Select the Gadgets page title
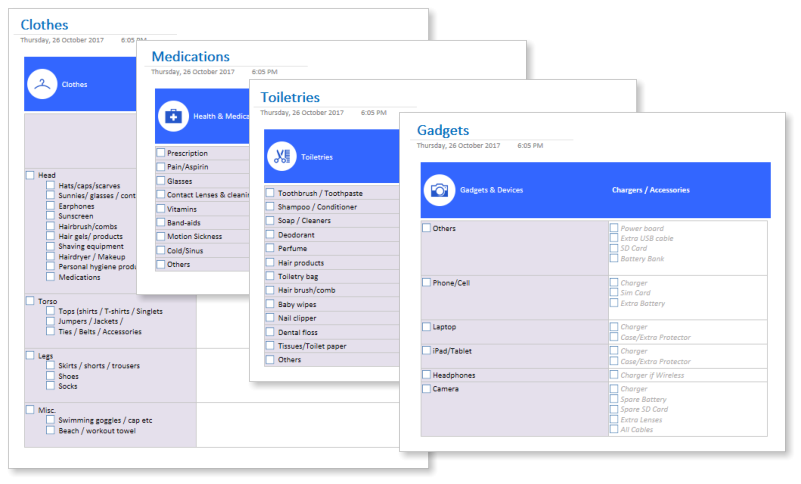 point(443,130)
